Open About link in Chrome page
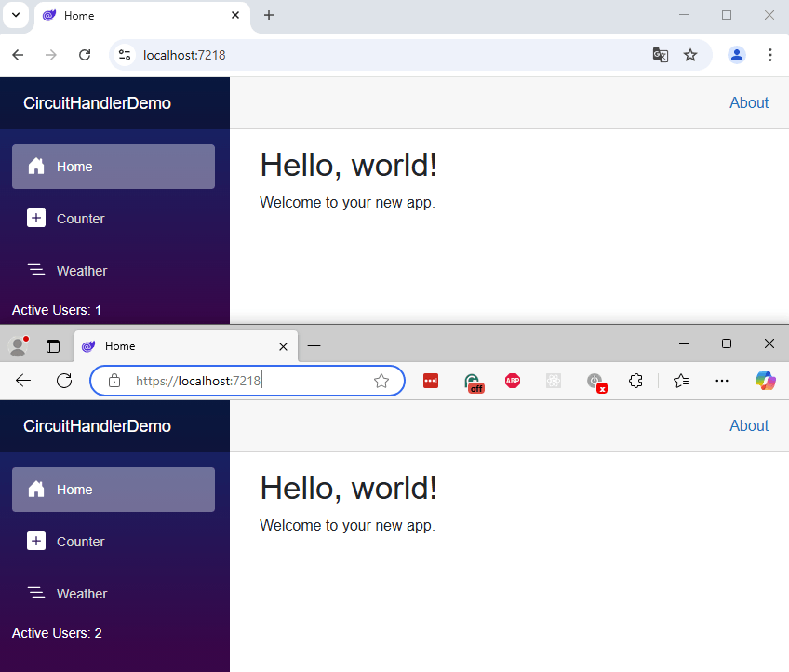This screenshot has width=789, height=672. point(749,102)
